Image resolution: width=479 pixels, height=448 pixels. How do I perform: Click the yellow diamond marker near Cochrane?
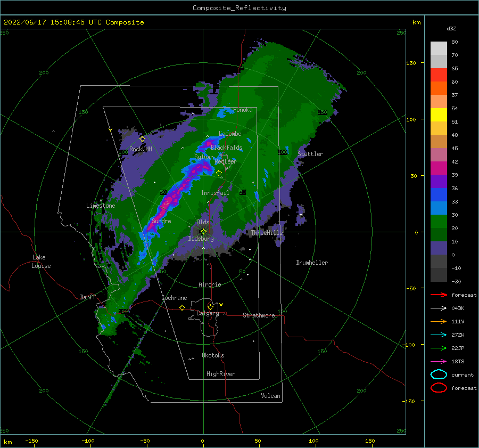click(x=182, y=307)
